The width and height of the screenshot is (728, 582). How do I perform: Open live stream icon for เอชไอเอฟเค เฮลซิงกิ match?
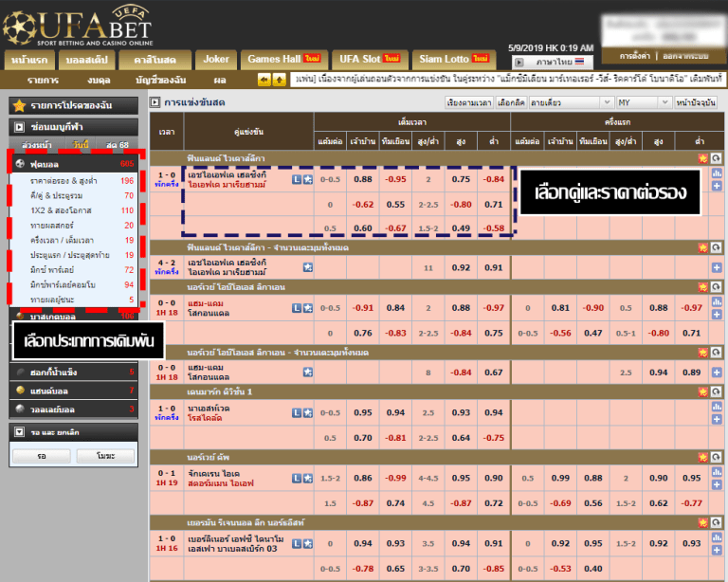297,179
